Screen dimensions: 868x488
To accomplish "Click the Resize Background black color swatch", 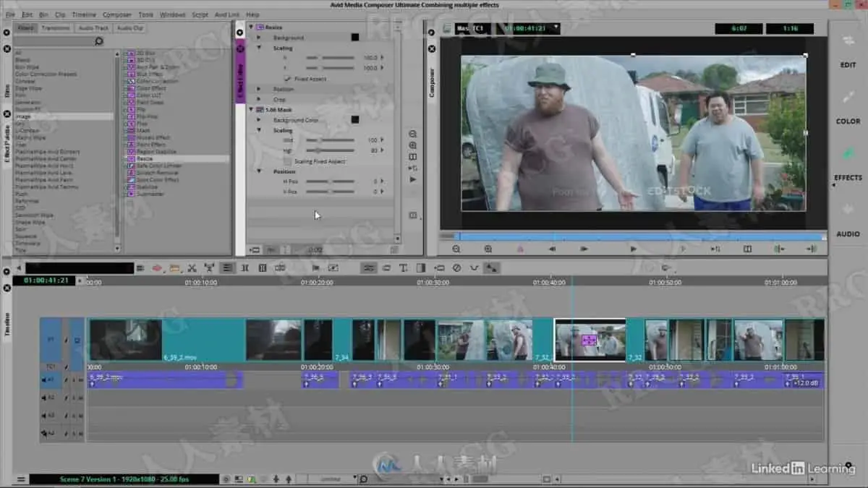I will click(355, 38).
